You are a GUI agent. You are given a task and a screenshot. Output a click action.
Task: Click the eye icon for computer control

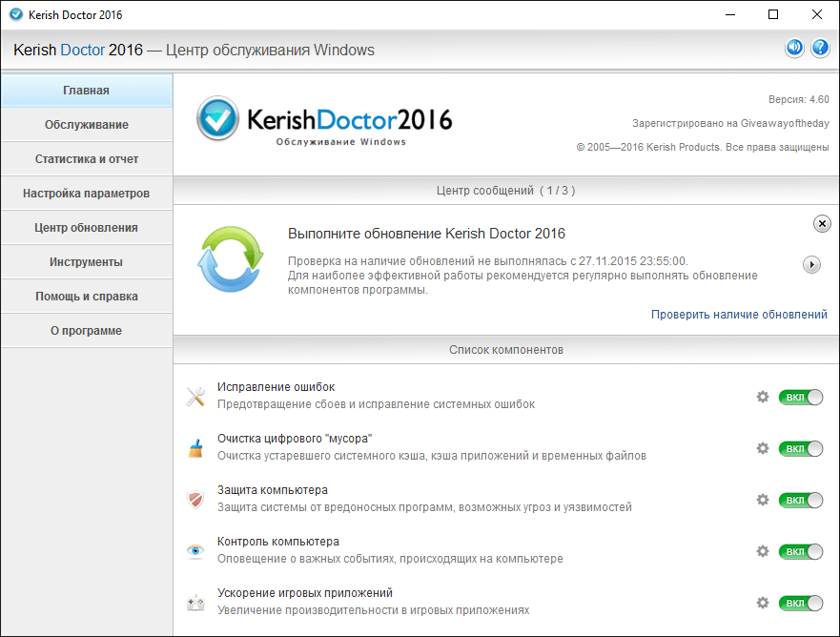point(195,551)
